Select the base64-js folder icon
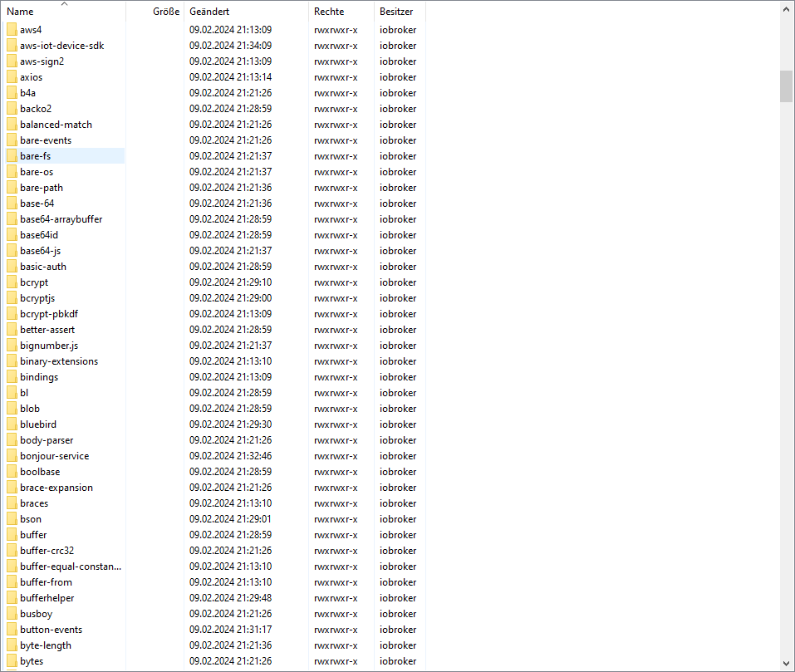Image resolution: width=795 pixels, height=672 pixels. pyautogui.click(x=12, y=251)
